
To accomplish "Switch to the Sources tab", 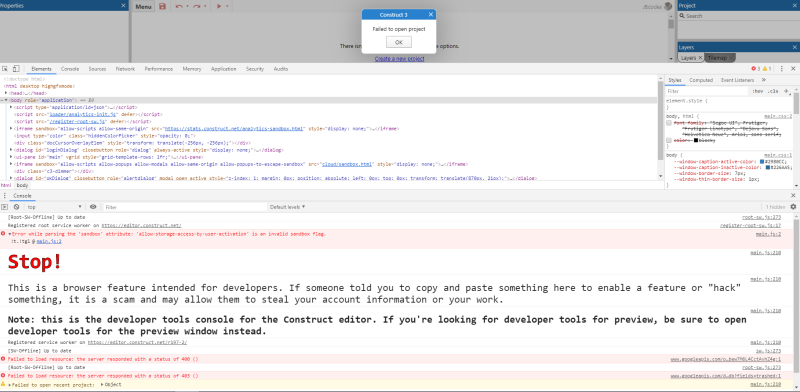I will (97, 69).
